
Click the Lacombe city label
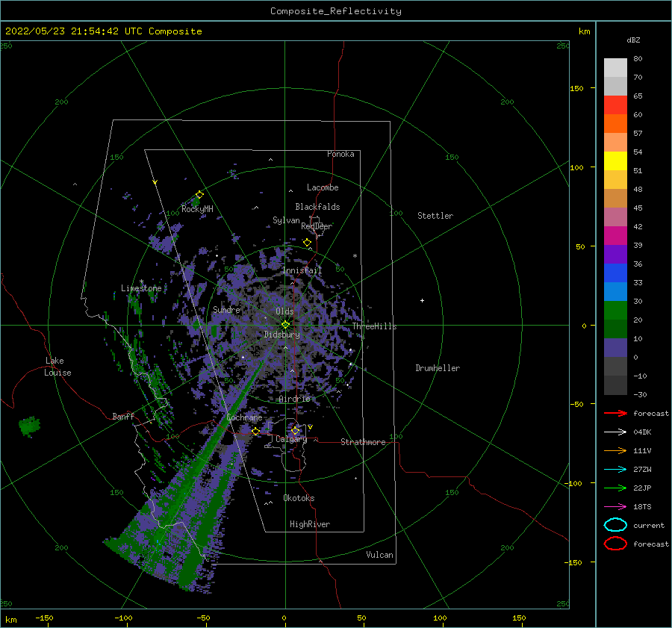[x=323, y=187]
